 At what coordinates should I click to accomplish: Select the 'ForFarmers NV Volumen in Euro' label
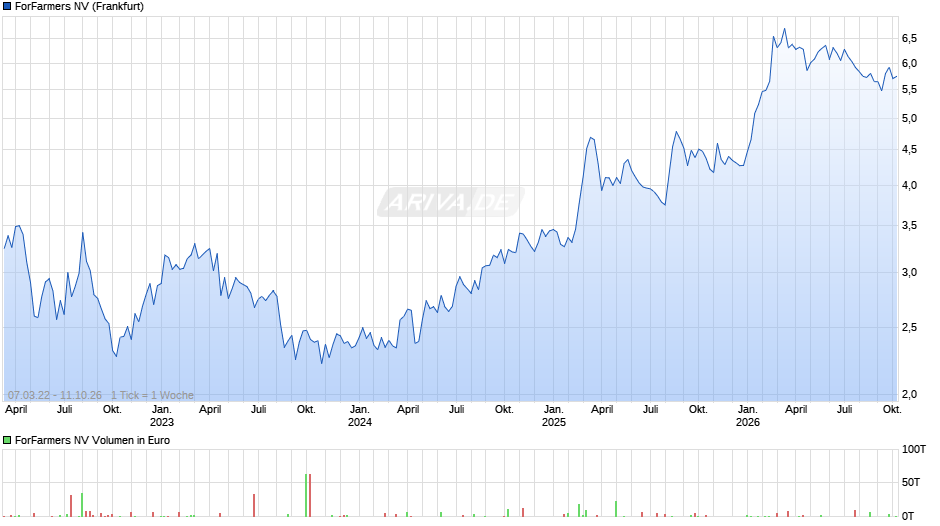[x=92, y=440]
